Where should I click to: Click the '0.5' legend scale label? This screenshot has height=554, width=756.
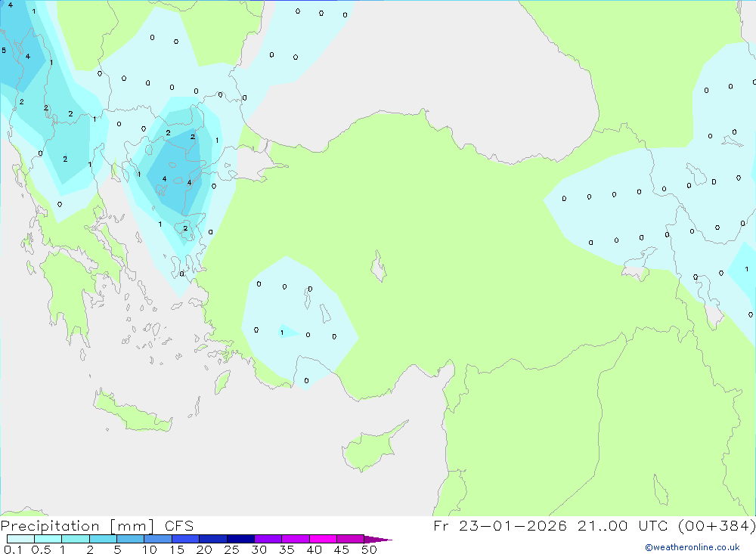tap(41, 549)
